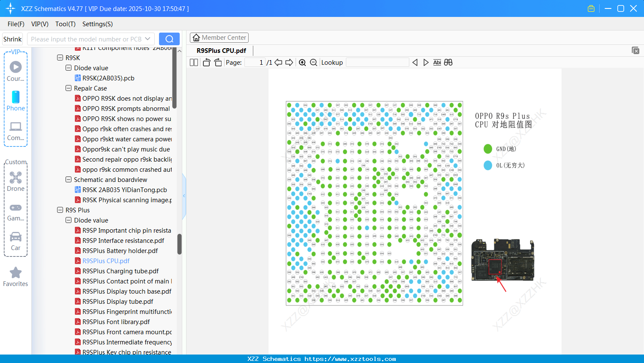Select the Phone category in sidebar

16,101
